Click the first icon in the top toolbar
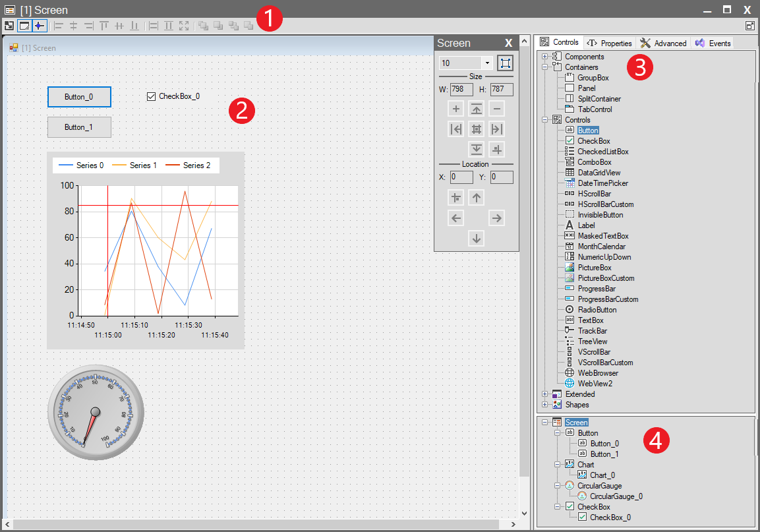The width and height of the screenshot is (760, 532). 9,26
